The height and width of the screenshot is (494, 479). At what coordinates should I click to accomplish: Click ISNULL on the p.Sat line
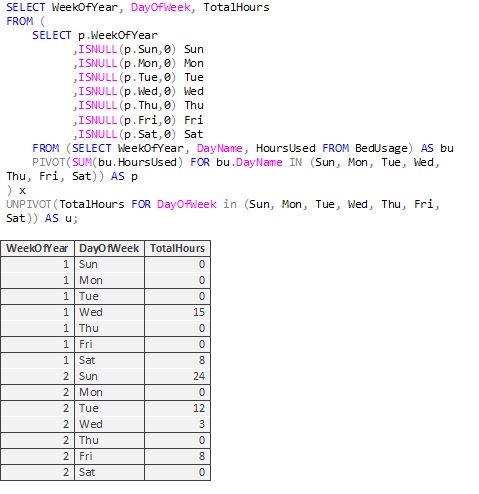click(98, 134)
